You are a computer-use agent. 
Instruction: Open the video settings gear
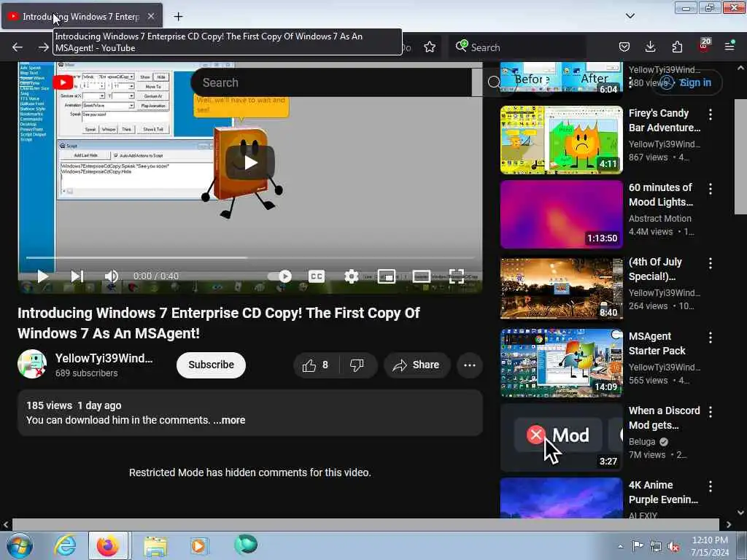pos(351,276)
